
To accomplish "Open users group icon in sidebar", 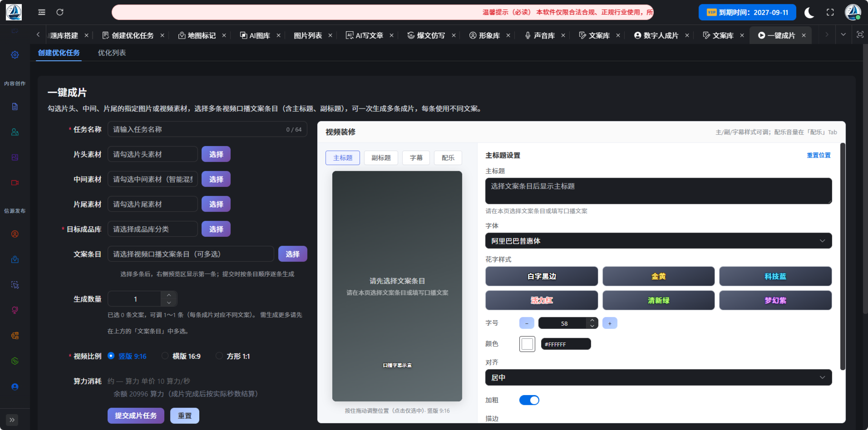I will [x=15, y=132].
